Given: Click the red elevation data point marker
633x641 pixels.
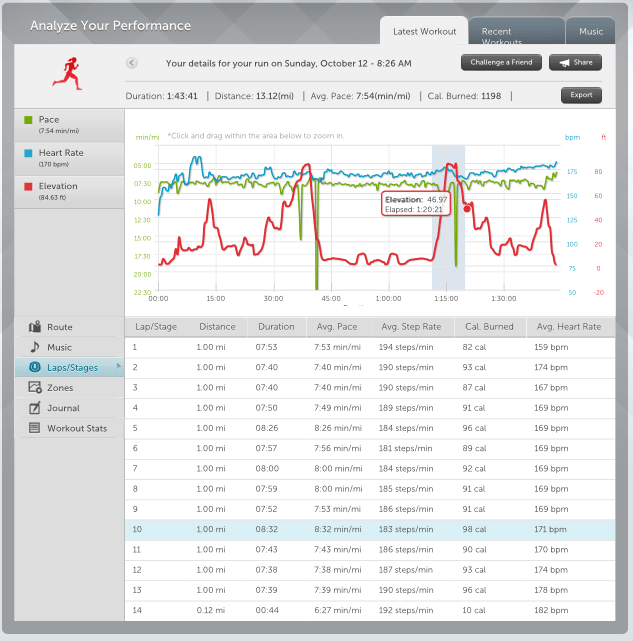Looking at the screenshot, I should pos(467,208).
